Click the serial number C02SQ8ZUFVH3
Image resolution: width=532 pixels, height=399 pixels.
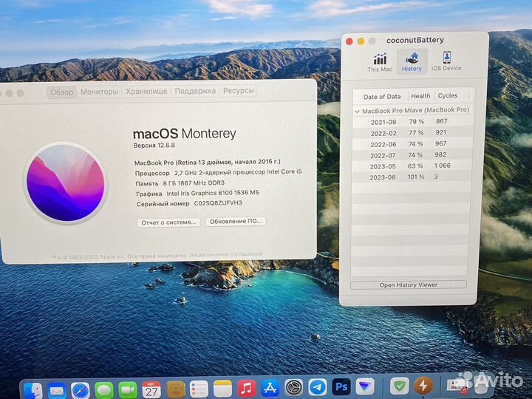pos(218,203)
